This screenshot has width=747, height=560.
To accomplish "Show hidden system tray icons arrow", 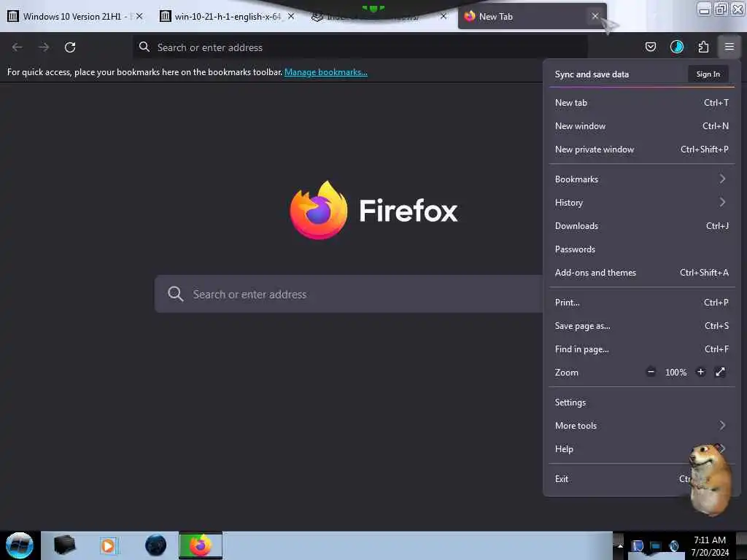I will click(x=620, y=545).
